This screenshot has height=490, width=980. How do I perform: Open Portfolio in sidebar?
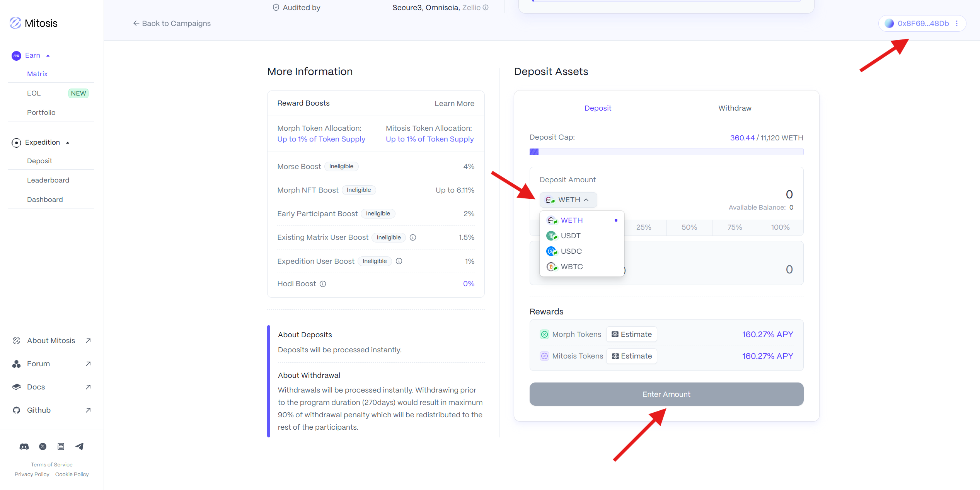click(x=41, y=113)
